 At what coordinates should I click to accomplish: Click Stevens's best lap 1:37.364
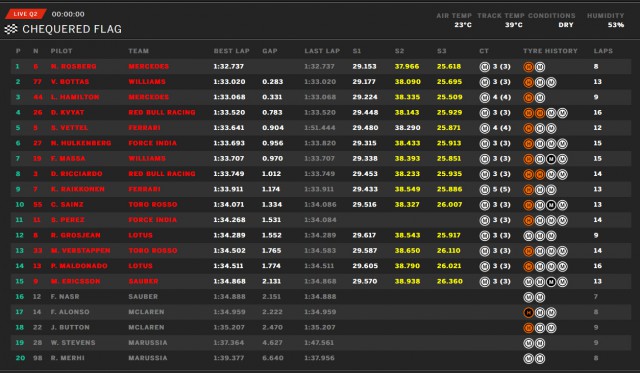click(229, 342)
